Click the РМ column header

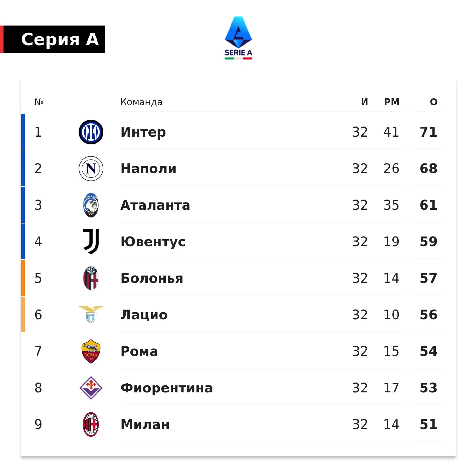[x=392, y=102]
